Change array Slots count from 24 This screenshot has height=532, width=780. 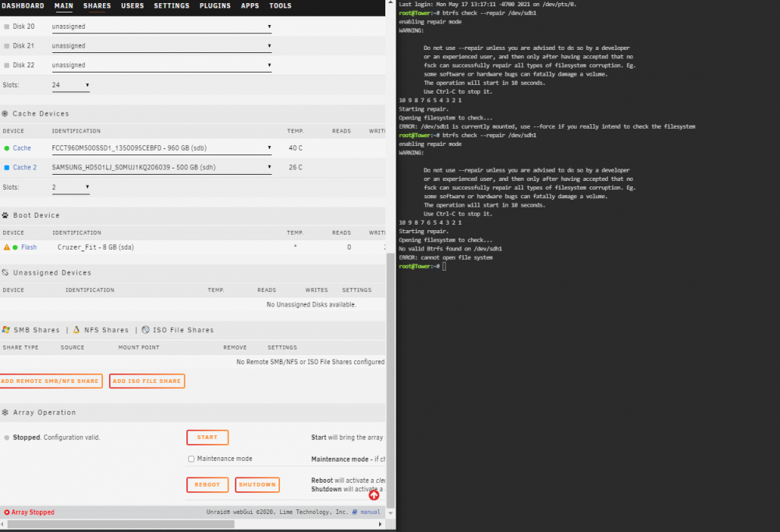[71, 85]
